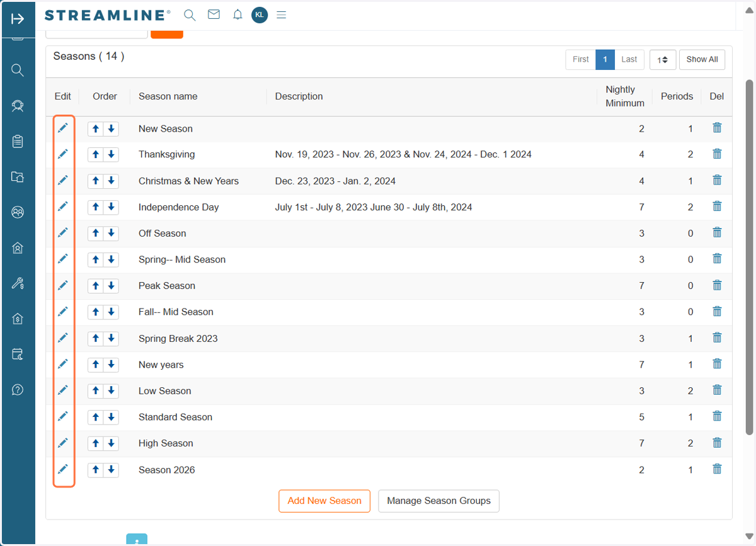Screen dimensions: 756x546
Task: Open the page number dropdown
Action: (663, 60)
